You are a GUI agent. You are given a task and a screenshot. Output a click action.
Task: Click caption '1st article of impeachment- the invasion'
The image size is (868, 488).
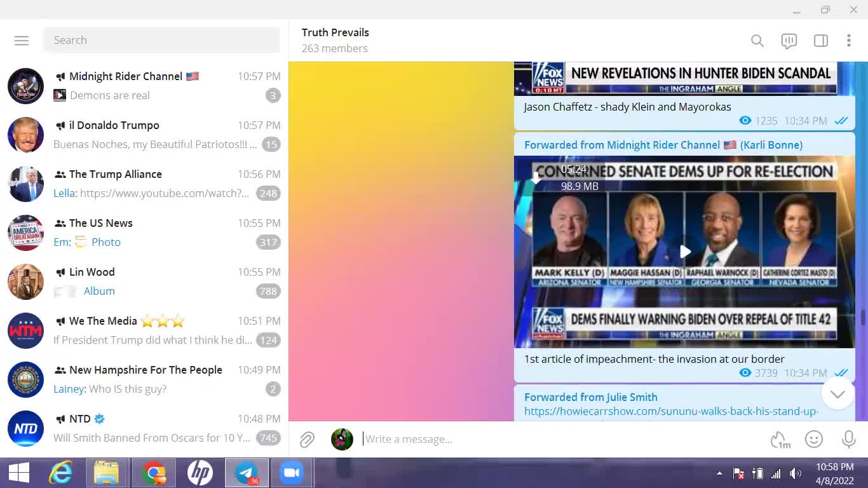click(x=654, y=359)
